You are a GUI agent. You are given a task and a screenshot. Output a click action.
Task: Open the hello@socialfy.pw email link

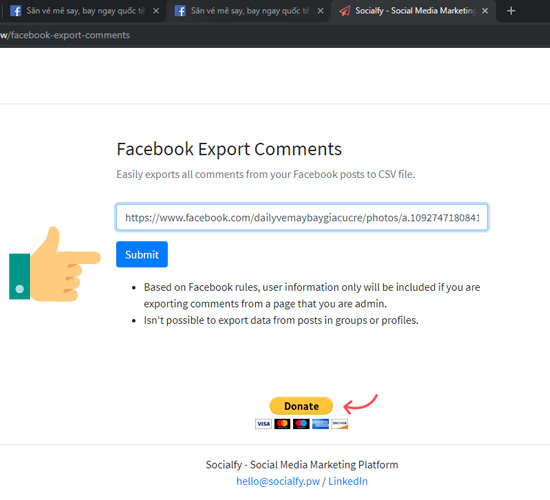pos(278,481)
